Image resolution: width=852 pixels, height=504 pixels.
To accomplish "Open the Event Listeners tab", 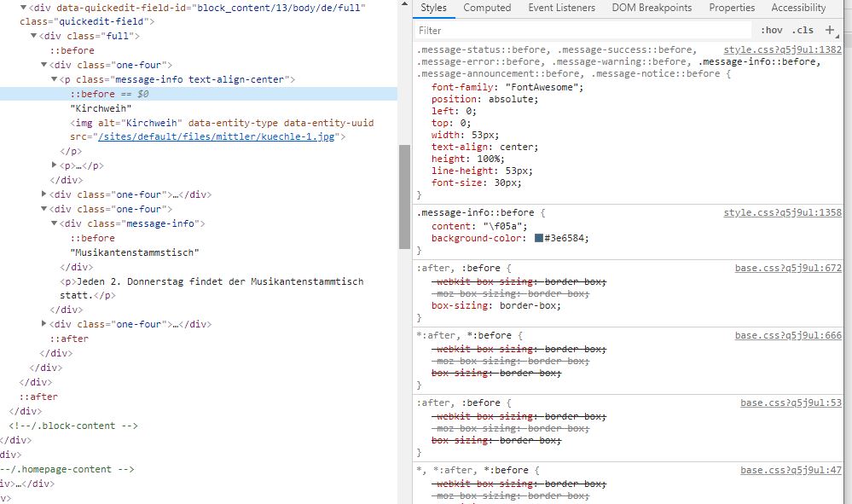I will pyautogui.click(x=561, y=8).
